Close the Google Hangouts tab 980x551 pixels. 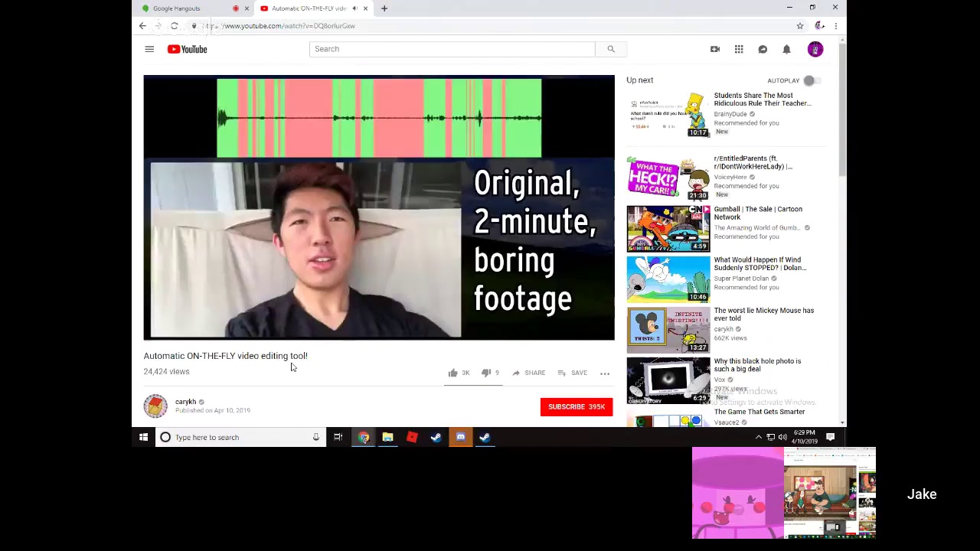coord(247,8)
